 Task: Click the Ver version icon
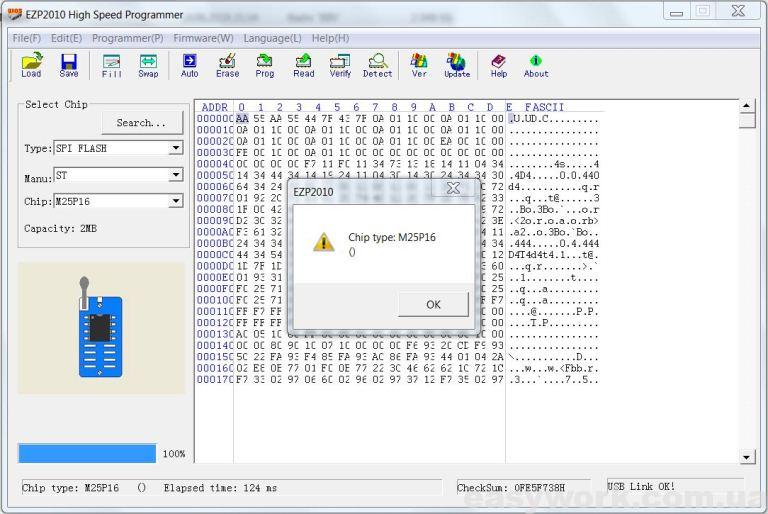(x=419, y=65)
